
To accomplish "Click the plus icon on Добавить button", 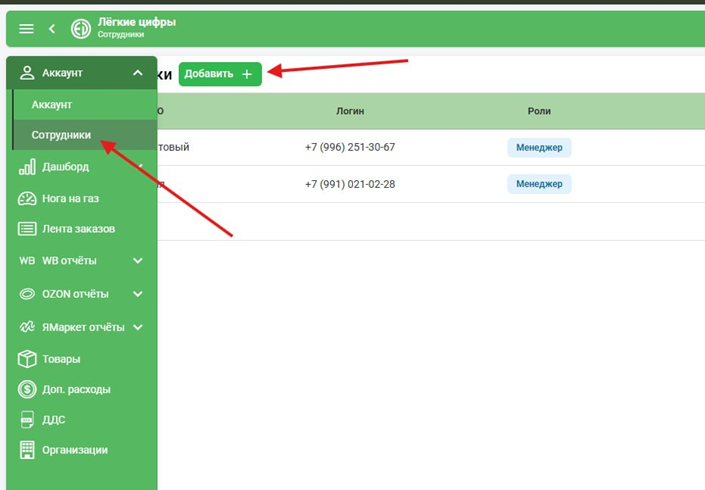I will [x=247, y=74].
